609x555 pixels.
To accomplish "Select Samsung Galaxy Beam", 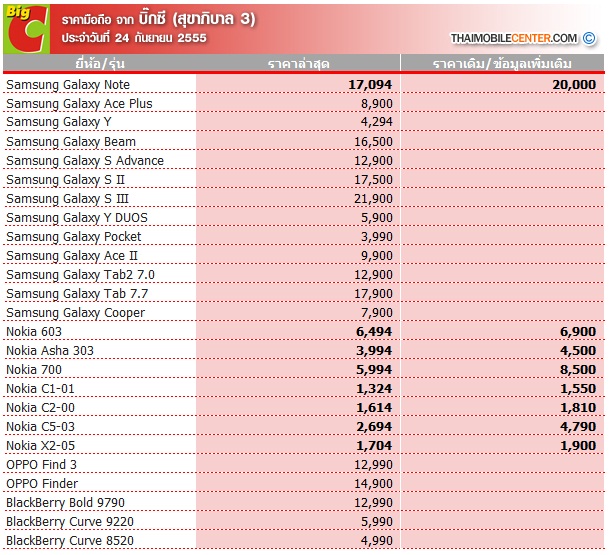I will click(x=71, y=142).
